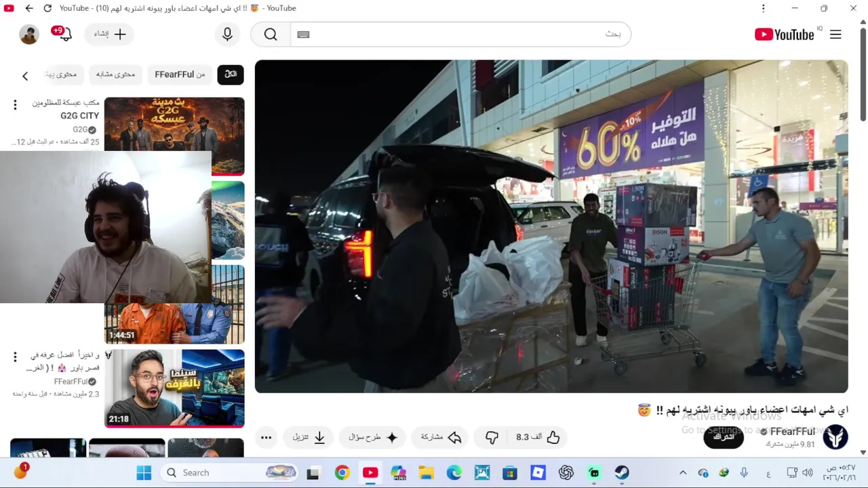Screen dimensions: 868x488
Task: Open File Explorer from the taskbar
Action: coord(426,472)
